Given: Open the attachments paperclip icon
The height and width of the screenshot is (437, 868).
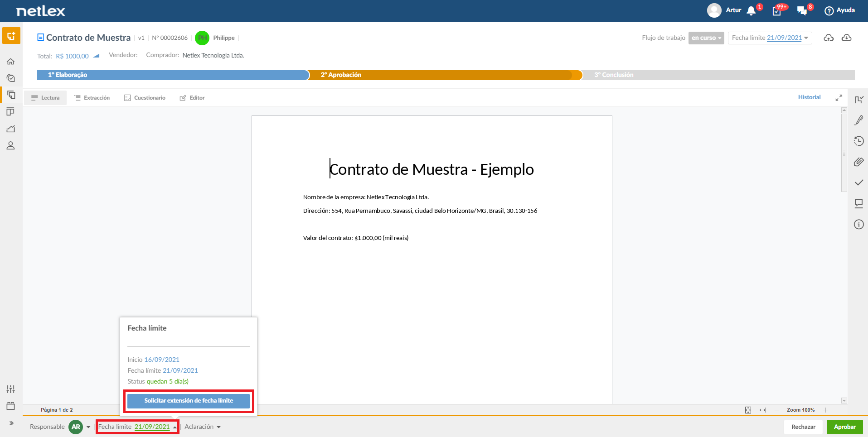Looking at the screenshot, I should point(858,162).
